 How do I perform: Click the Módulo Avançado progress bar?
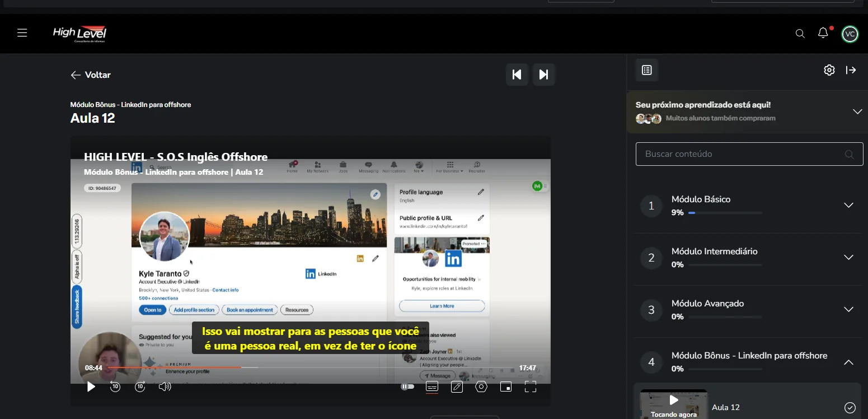click(725, 317)
